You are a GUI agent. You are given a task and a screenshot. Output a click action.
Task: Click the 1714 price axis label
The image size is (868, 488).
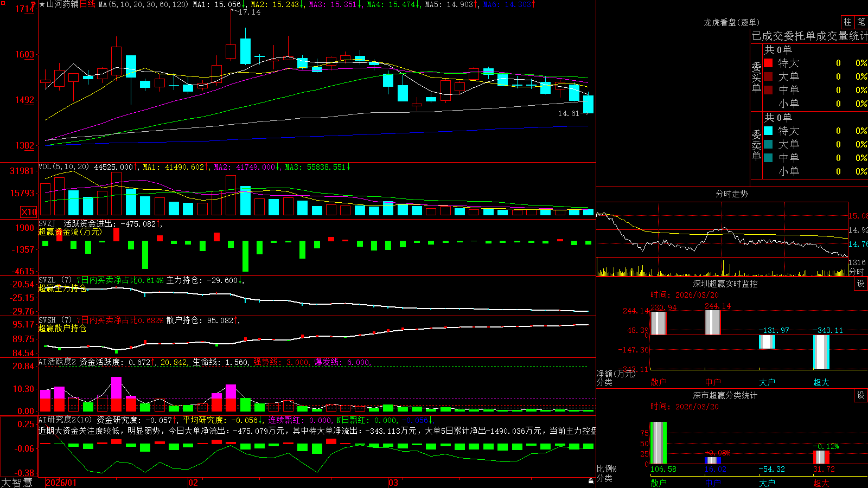25,9
